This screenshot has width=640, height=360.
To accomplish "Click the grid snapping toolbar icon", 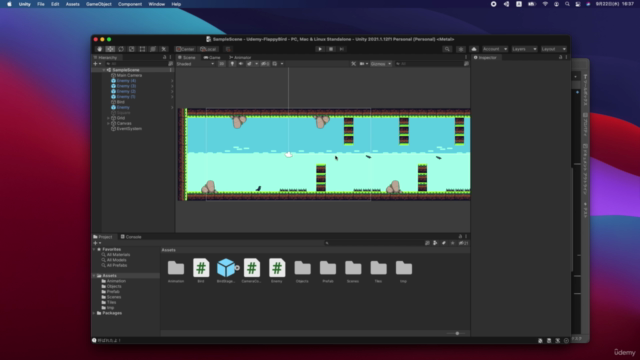I will [228, 49].
